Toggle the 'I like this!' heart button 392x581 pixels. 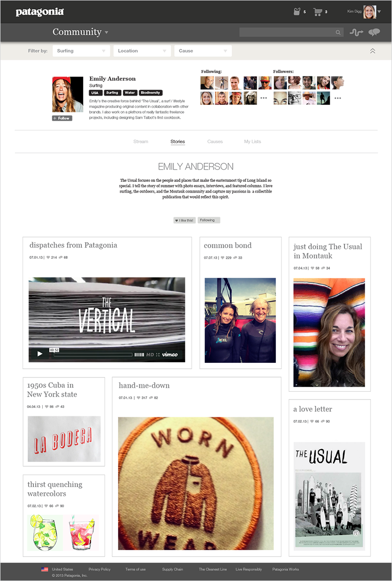[x=184, y=220]
